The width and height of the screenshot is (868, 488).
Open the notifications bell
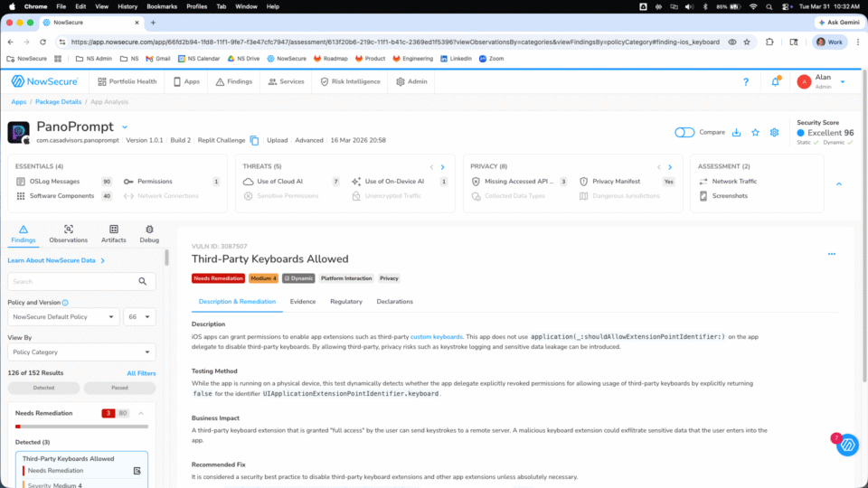click(775, 82)
